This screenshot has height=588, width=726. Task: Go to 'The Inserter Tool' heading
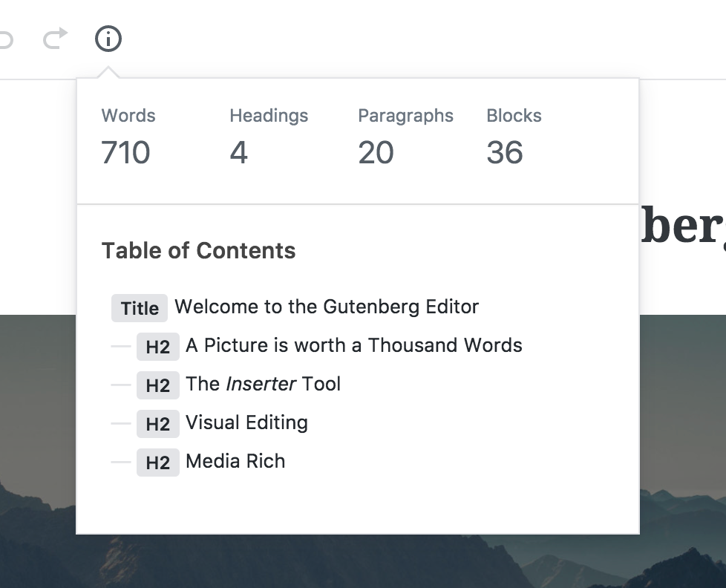(x=263, y=385)
